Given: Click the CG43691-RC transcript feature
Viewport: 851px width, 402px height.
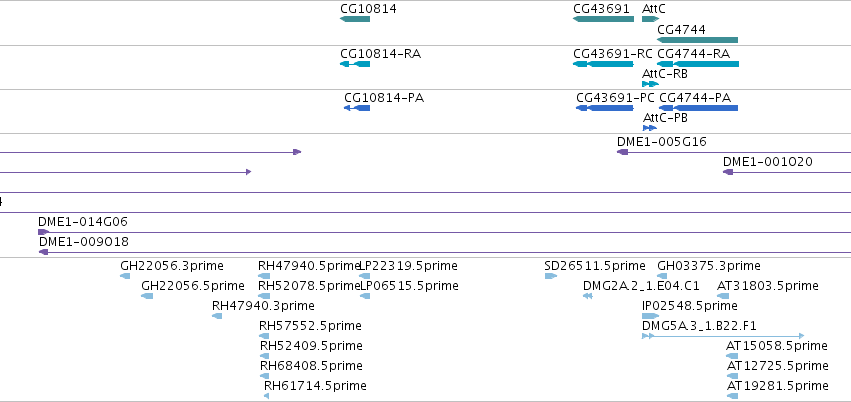Looking at the screenshot, I should pos(603,64).
